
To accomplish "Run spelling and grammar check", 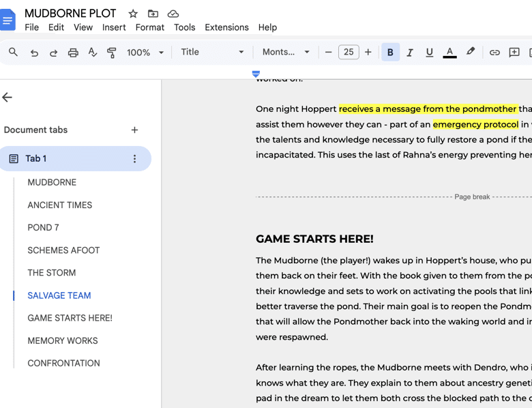I will [x=92, y=53].
